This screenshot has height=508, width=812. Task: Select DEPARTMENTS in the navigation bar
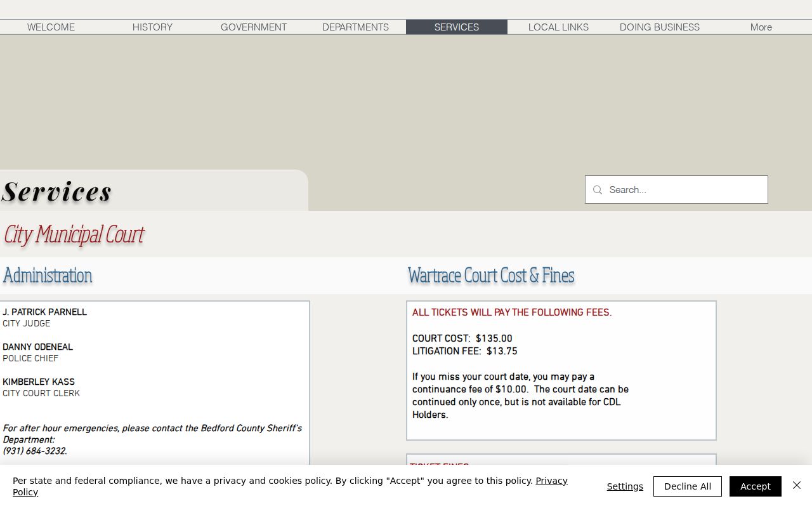pos(355,27)
